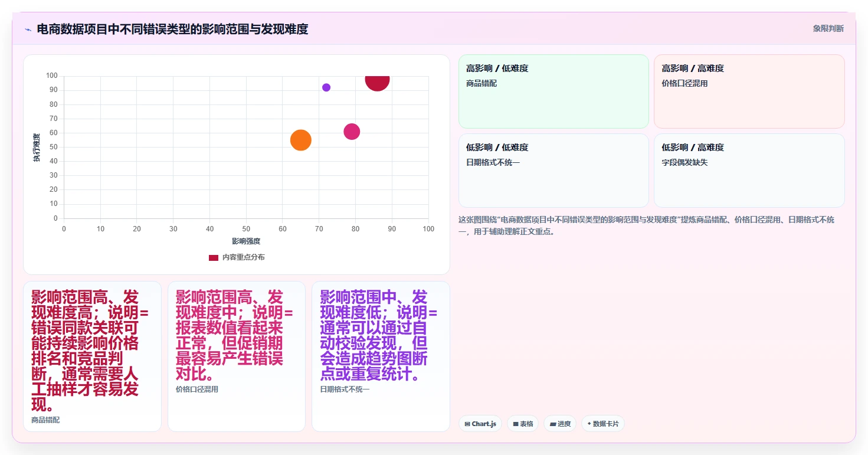
Task: Click the pink bubble in the chart
Action: [x=352, y=132]
